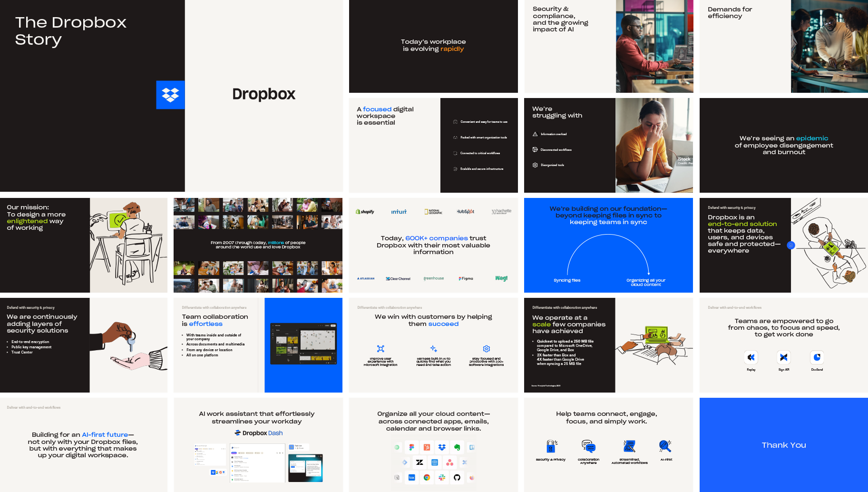Click the Harness built-in AI sparkle icon
The width and height of the screenshot is (868, 492).
click(433, 349)
